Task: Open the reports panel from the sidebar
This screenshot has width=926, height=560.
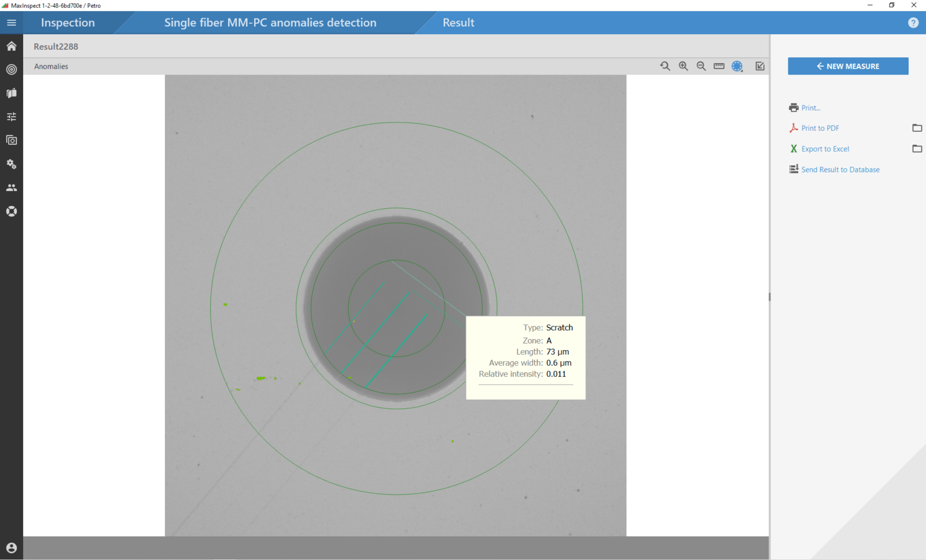Action: pyautogui.click(x=12, y=93)
